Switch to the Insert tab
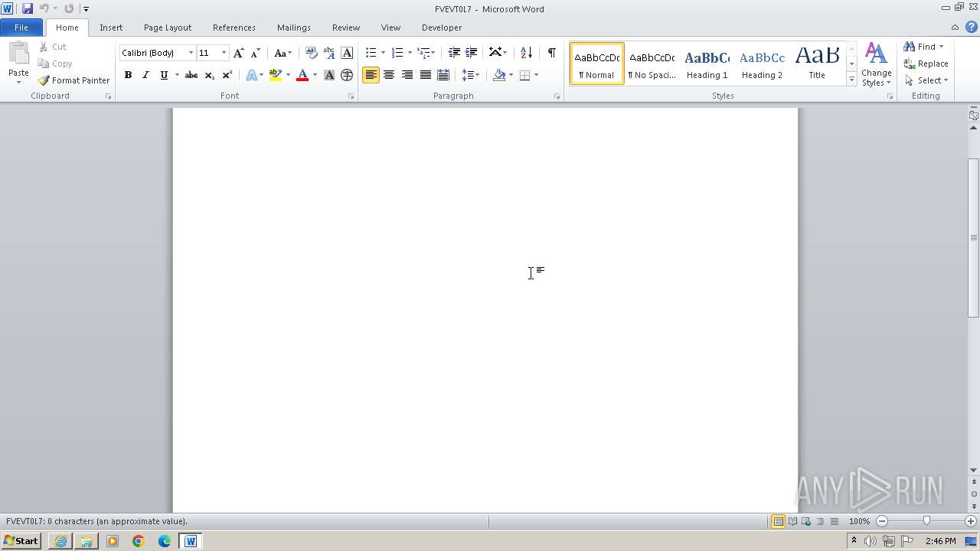The height and width of the screenshot is (551, 980). pyautogui.click(x=111, y=28)
